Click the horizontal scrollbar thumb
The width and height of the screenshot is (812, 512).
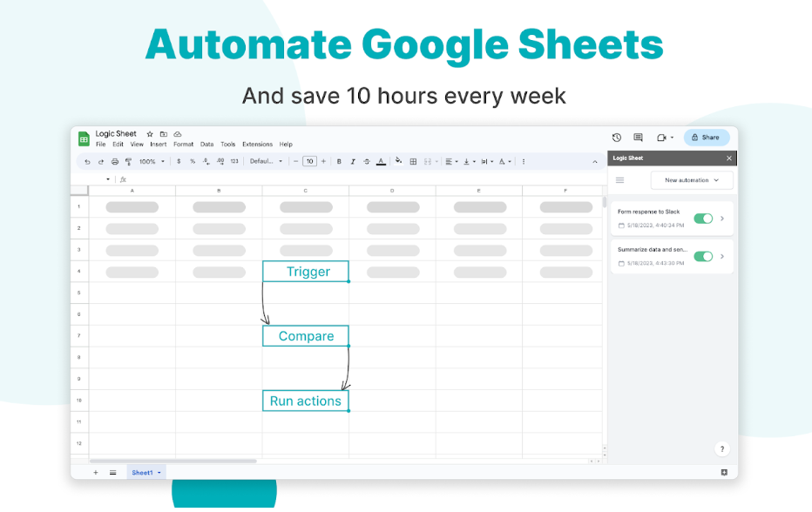coord(173,461)
